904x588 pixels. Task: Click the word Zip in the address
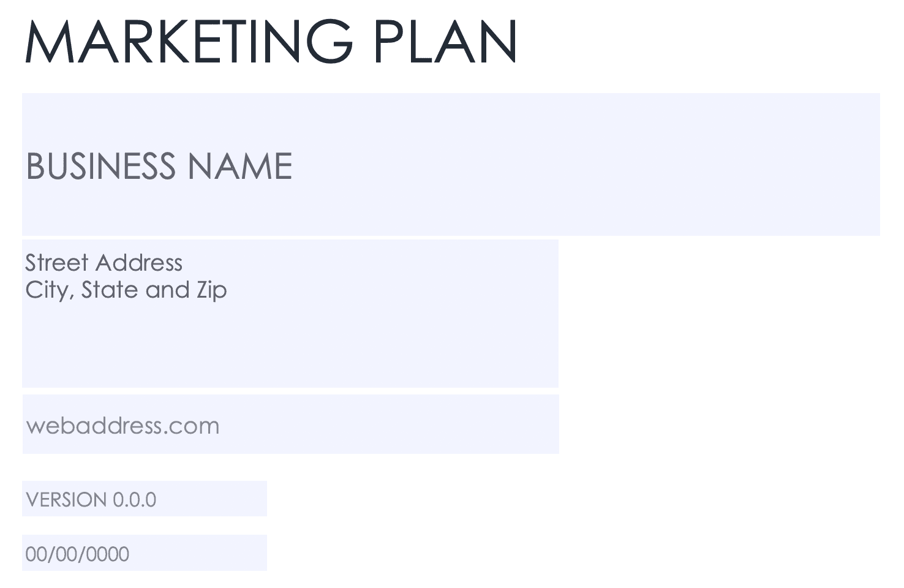pos(211,290)
